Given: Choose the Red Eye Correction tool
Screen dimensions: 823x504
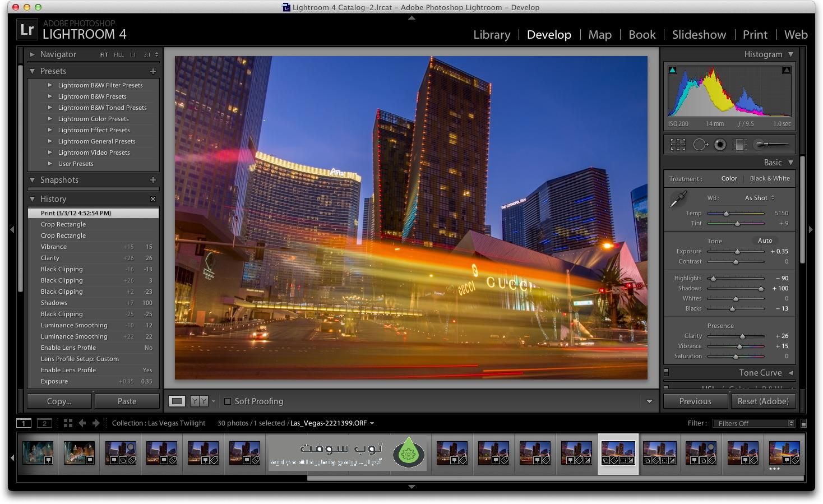Looking at the screenshot, I should point(720,145).
